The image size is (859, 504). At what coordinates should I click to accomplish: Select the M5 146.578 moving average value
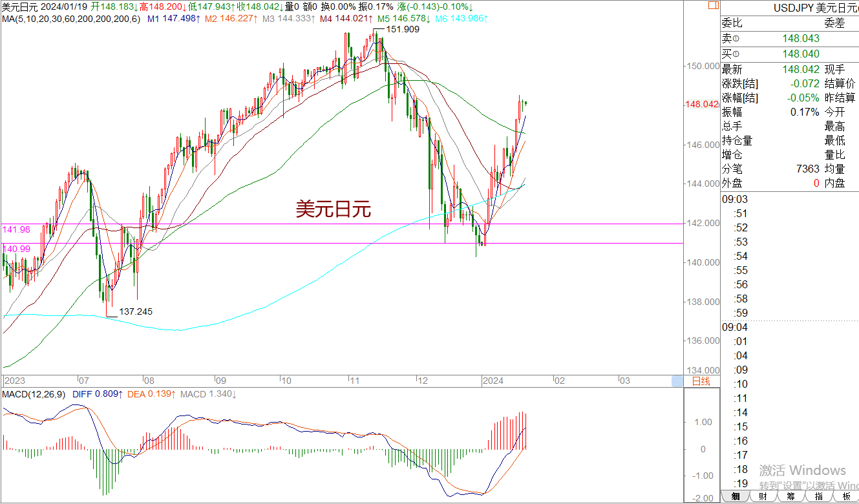pyautogui.click(x=405, y=19)
